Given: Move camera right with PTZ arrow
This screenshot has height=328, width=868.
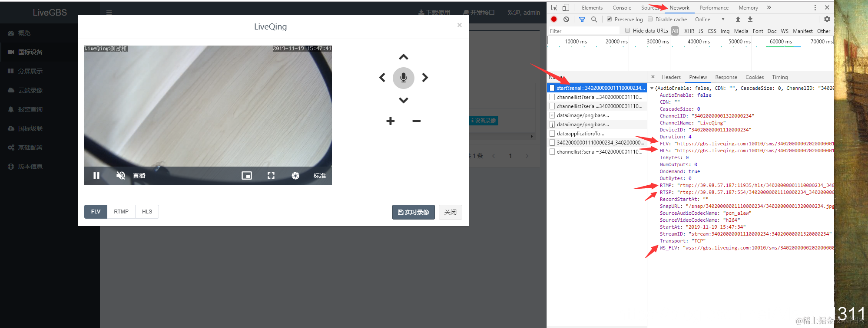Looking at the screenshot, I should (x=425, y=78).
